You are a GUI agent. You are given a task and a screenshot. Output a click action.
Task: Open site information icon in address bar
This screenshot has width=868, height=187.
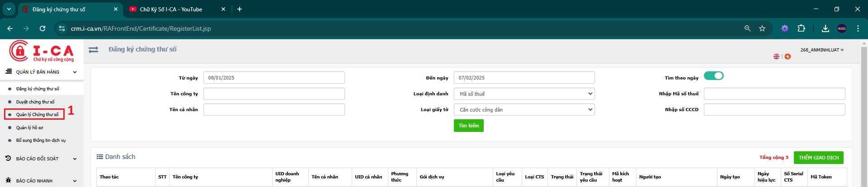coord(62,28)
